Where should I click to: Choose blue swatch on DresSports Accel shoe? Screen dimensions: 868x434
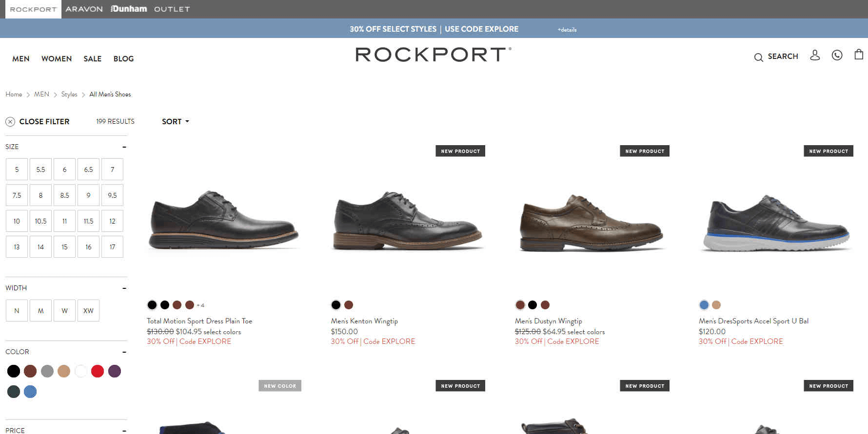coord(704,305)
